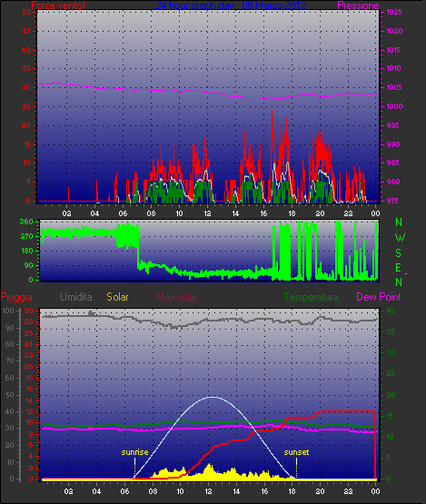Click the W compass label beside the direction graph
Image resolution: width=426 pixels, height=504 pixels.
pyautogui.click(x=400, y=238)
